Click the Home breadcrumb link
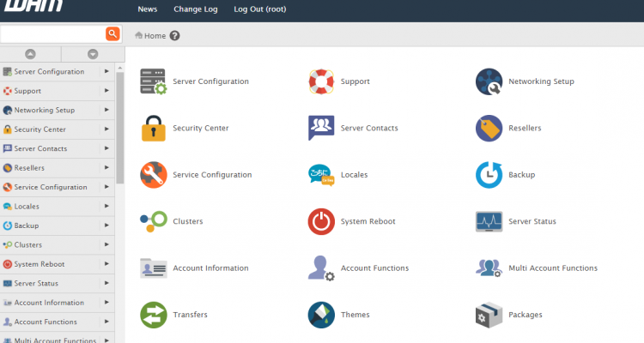The height and width of the screenshot is (343, 644). point(155,36)
